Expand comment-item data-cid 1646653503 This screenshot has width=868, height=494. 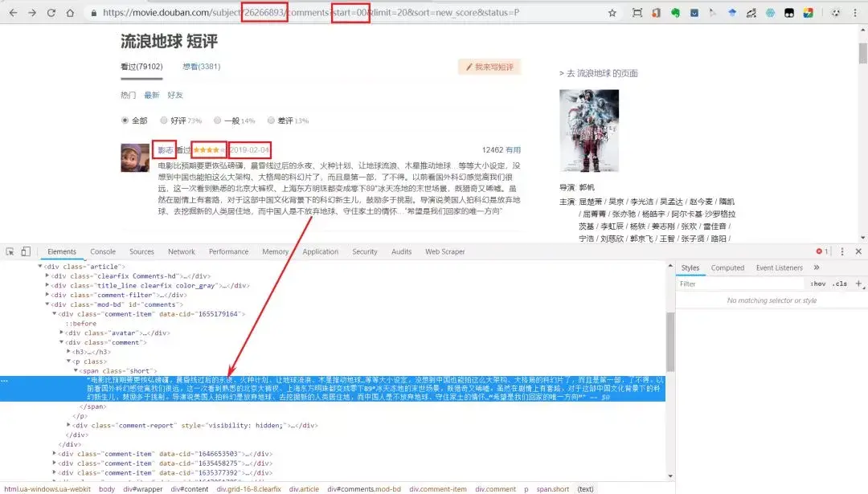(x=55, y=453)
